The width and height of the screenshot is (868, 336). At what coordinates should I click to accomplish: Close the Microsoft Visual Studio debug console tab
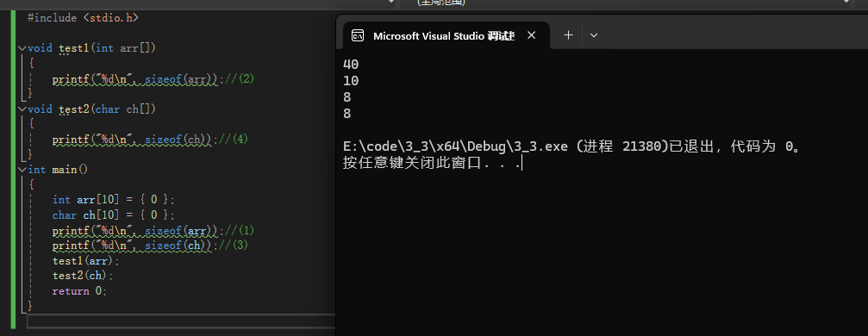[x=532, y=35]
